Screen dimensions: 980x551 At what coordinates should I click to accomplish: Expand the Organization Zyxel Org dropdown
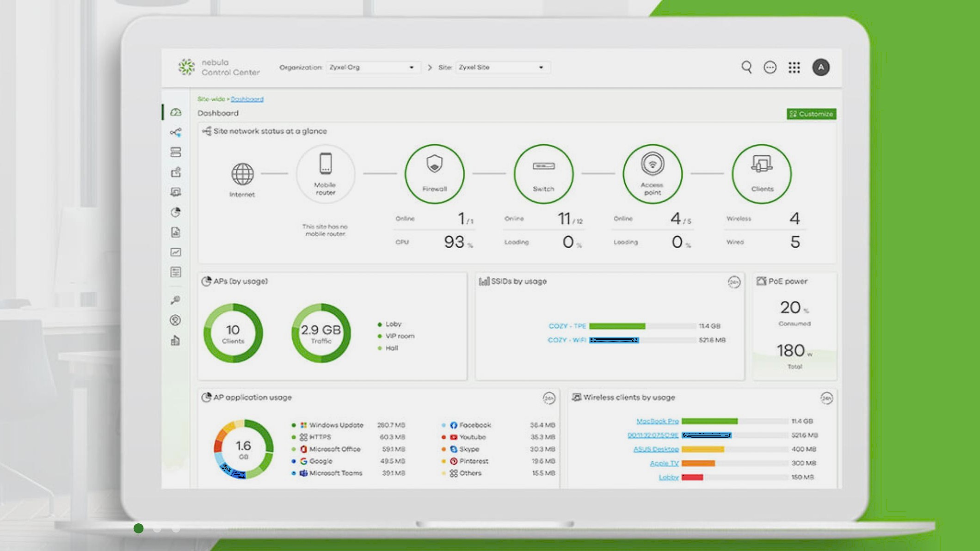(x=372, y=67)
